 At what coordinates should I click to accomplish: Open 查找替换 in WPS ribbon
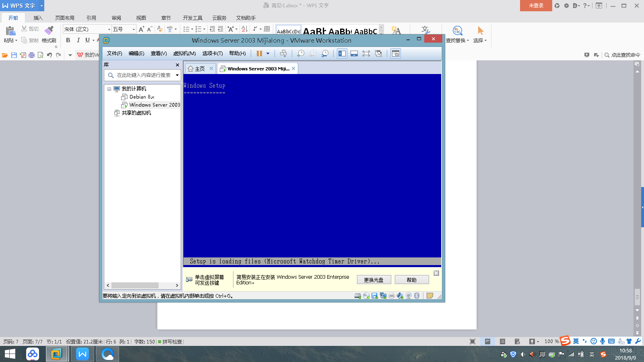[457, 35]
